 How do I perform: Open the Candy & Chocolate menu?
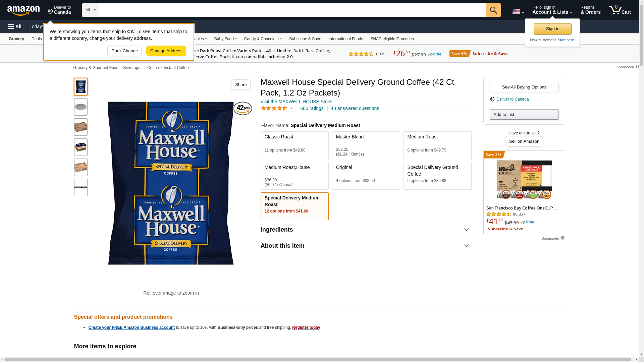tap(263, 39)
